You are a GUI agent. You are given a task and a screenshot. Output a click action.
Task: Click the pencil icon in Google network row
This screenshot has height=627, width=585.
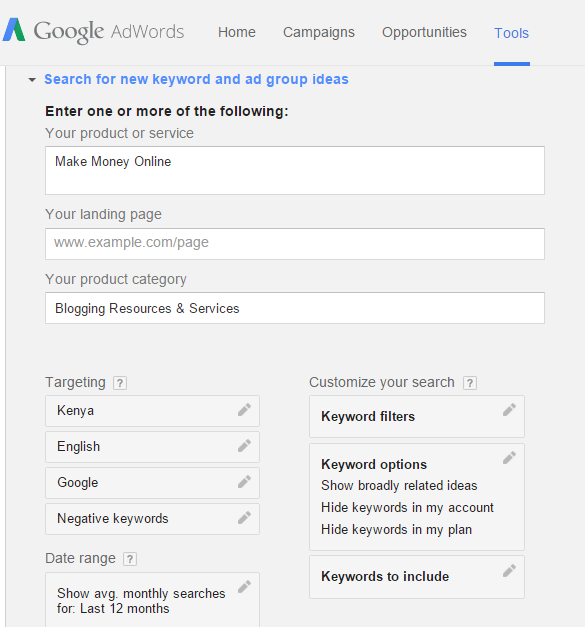244,481
